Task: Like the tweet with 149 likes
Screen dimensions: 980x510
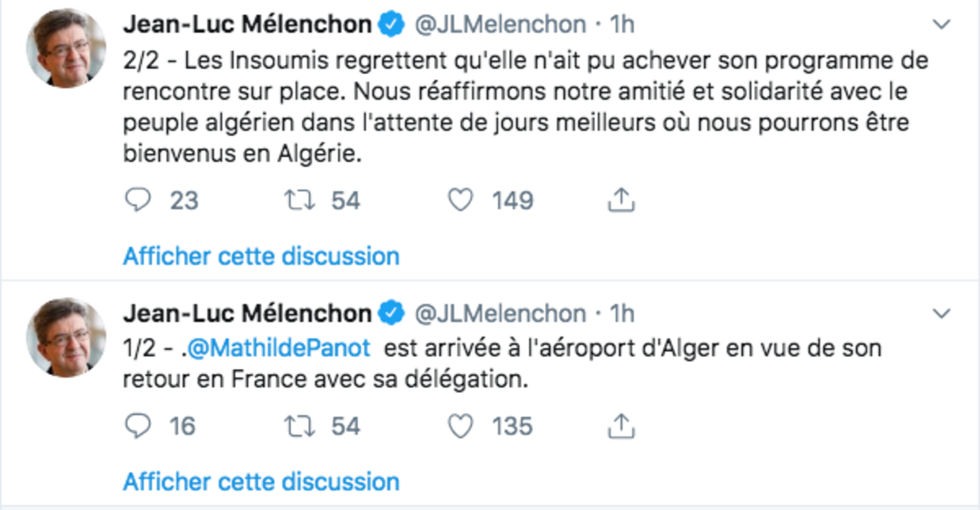Action: [x=460, y=200]
